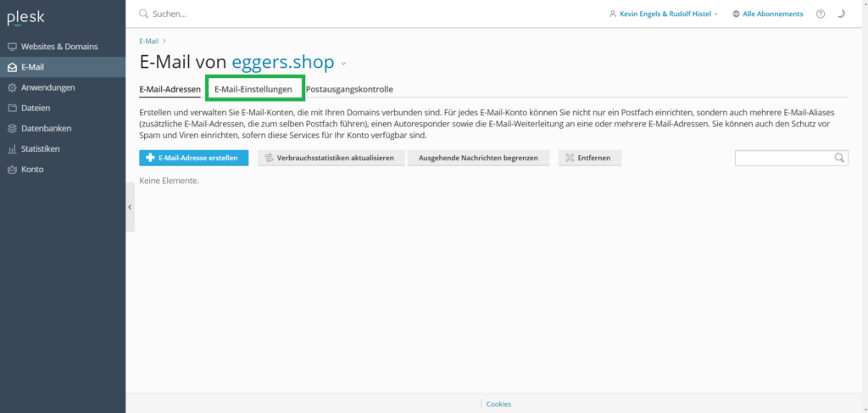Image resolution: width=868 pixels, height=413 pixels.
Task: Click Verbrauchsstatistiken aktualisieren button
Action: [x=330, y=158]
